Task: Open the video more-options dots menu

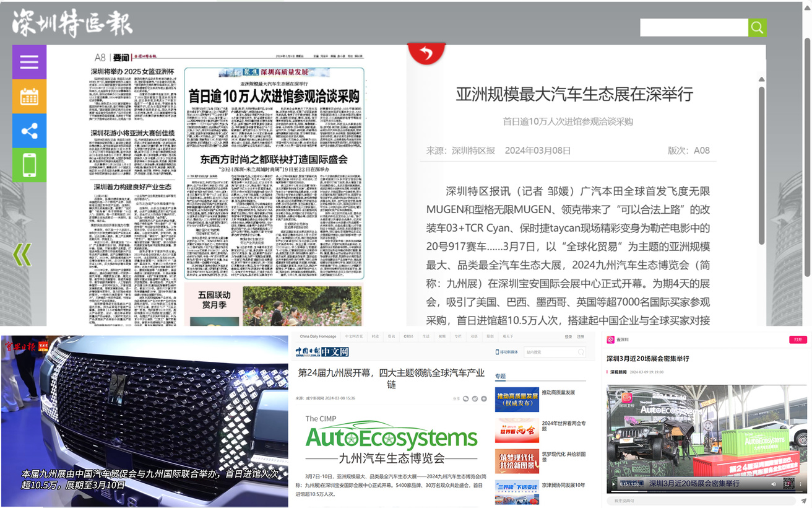Action: pos(801,484)
